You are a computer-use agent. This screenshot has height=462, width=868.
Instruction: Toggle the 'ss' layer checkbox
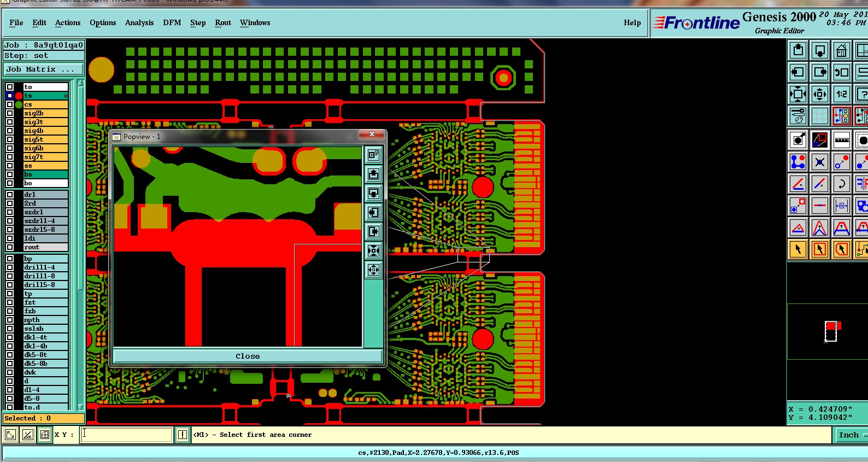coord(10,166)
